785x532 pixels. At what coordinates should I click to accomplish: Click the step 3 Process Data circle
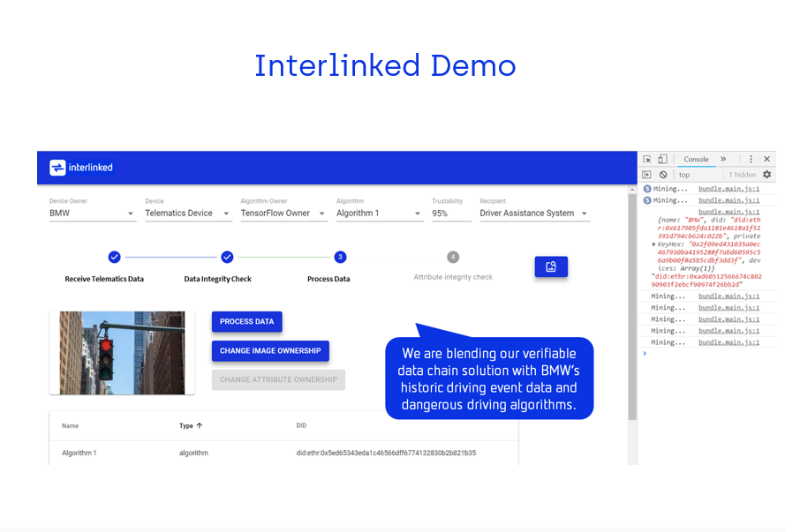click(x=340, y=257)
